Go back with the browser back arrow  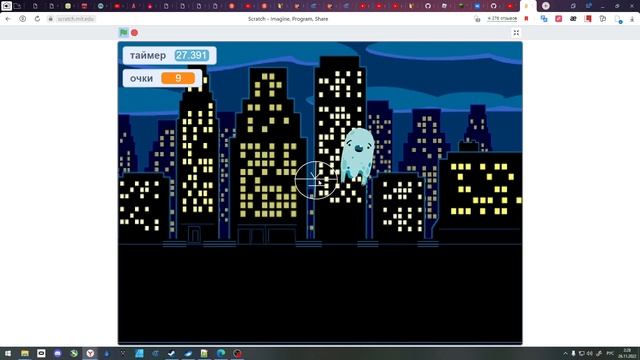[8, 19]
